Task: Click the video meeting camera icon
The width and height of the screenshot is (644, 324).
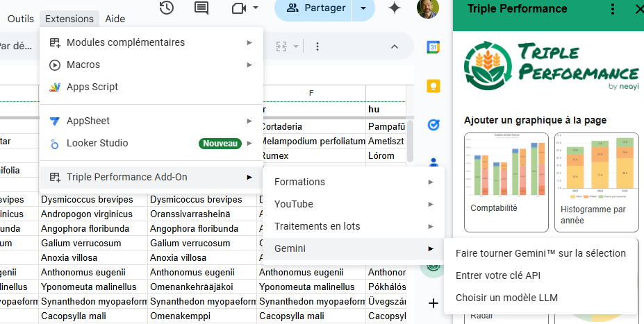Action: 240,8
